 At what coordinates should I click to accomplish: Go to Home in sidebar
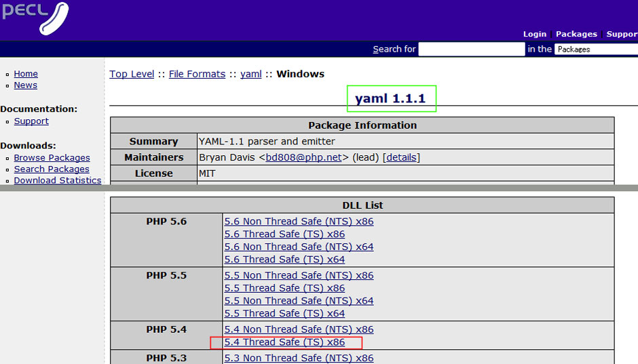point(26,74)
